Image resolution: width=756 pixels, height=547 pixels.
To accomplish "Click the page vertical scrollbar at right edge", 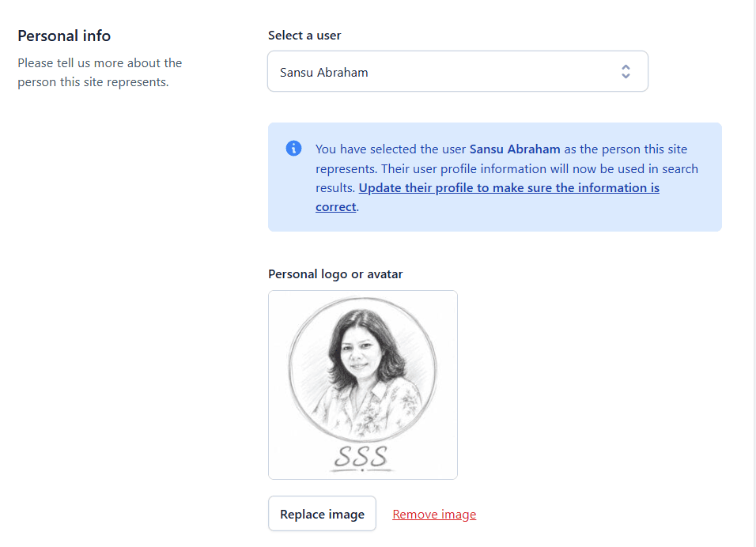I will 754,273.
